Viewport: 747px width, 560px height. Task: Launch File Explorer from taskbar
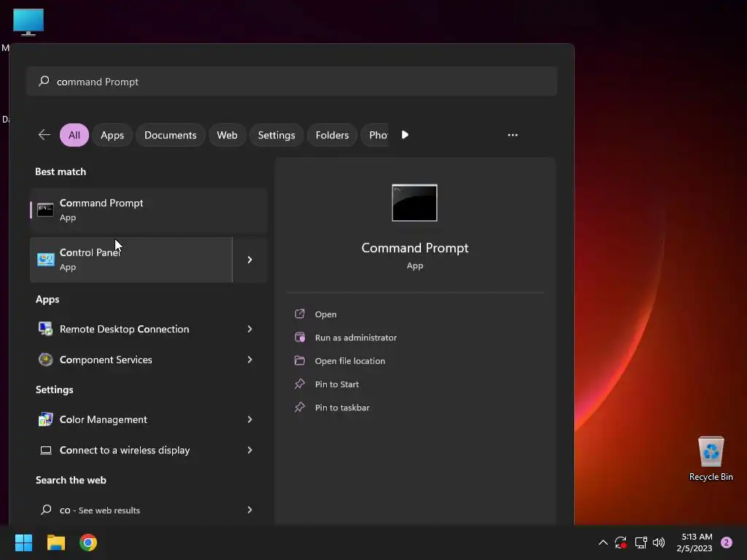pyautogui.click(x=55, y=542)
